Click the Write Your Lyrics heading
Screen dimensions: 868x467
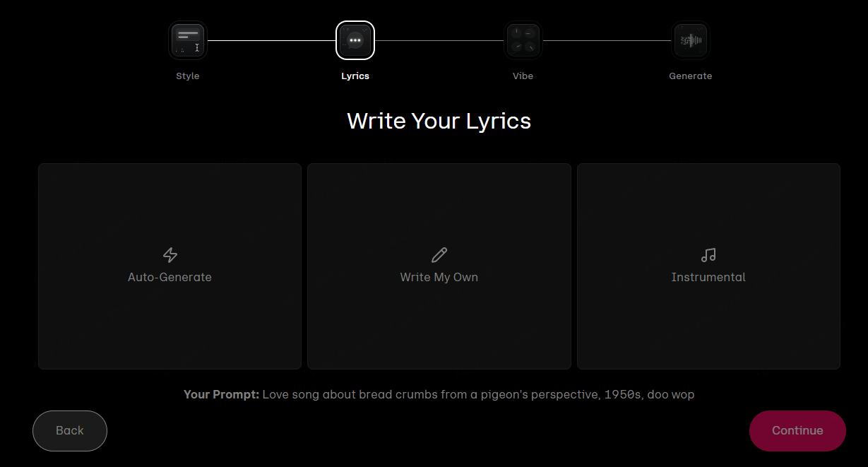coord(439,121)
